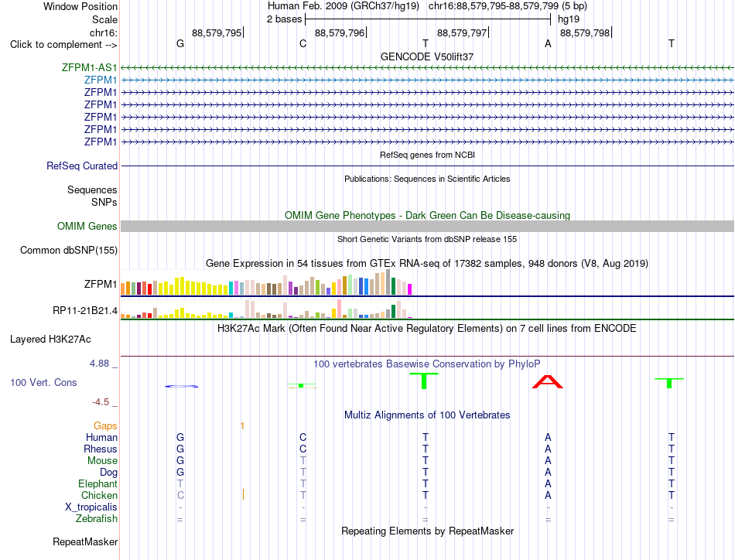
Task: Select the Common dbSNP(155) track label
Action: pos(68,251)
